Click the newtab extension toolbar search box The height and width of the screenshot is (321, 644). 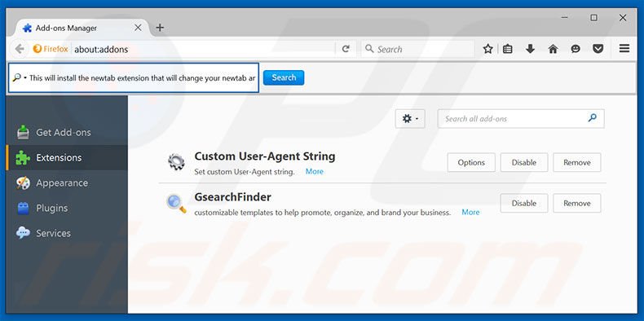click(134, 77)
